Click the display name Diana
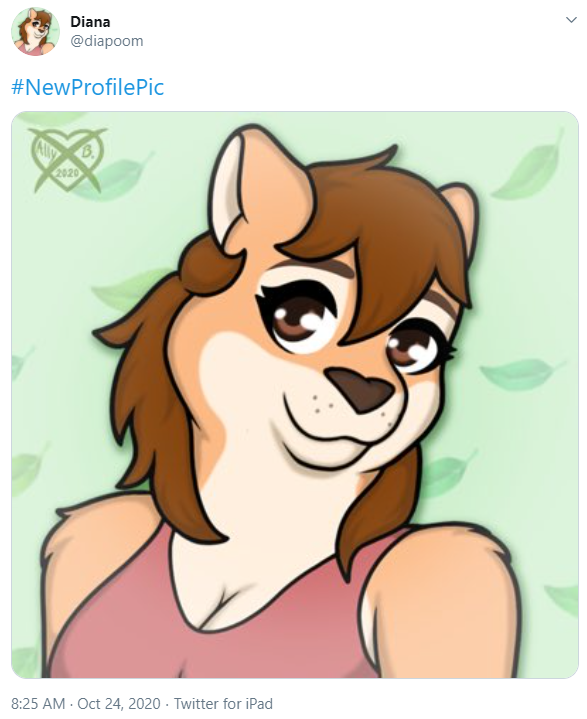 (x=90, y=22)
